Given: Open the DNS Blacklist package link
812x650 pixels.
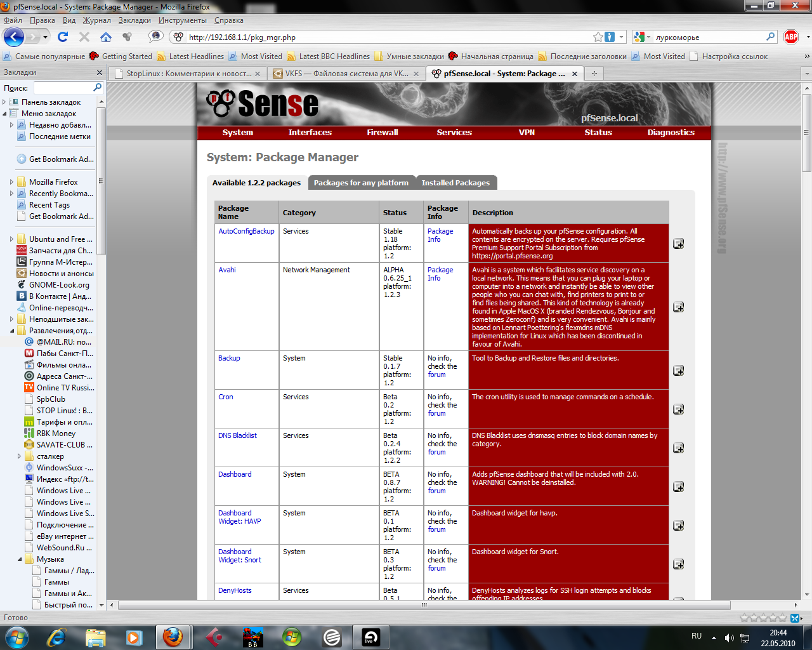Looking at the screenshot, I should click(x=237, y=435).
